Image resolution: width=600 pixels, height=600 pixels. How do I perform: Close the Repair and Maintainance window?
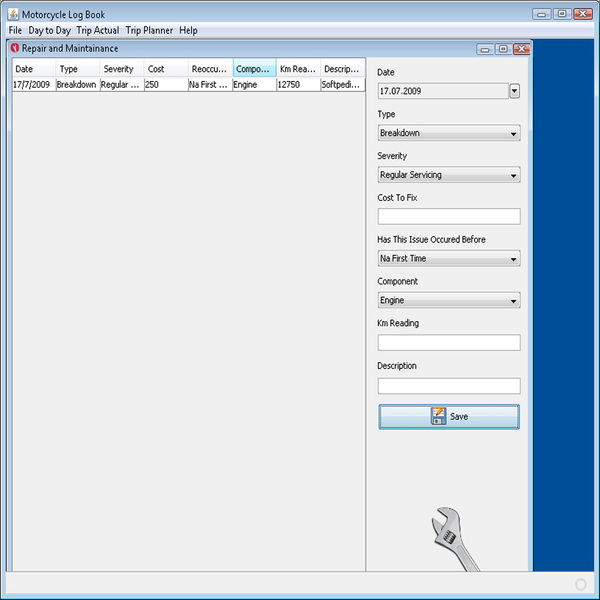521,49
